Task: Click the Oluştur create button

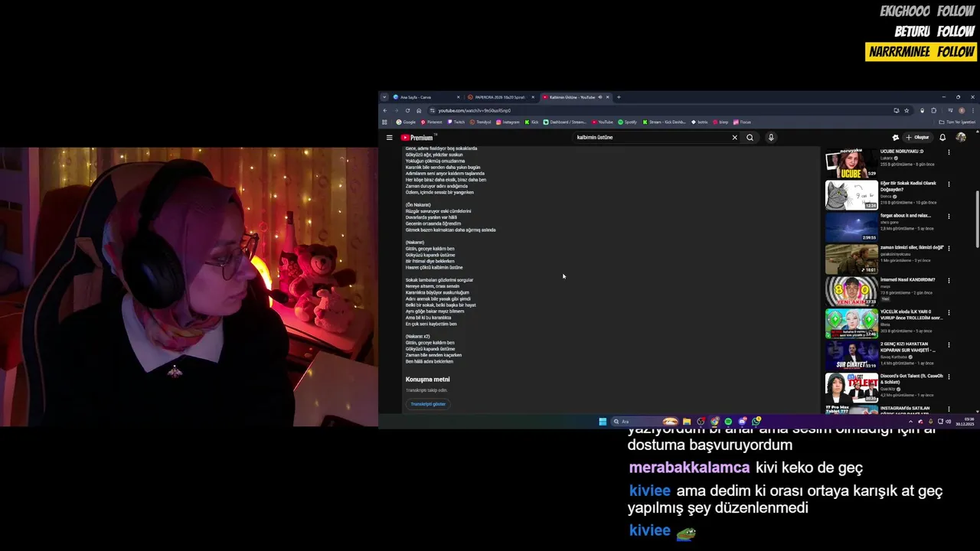Action: [917, 138]
